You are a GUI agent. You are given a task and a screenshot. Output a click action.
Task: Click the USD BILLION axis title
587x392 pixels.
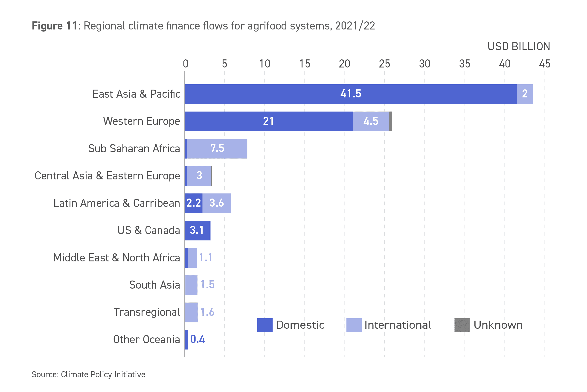[x=519, y=47]
